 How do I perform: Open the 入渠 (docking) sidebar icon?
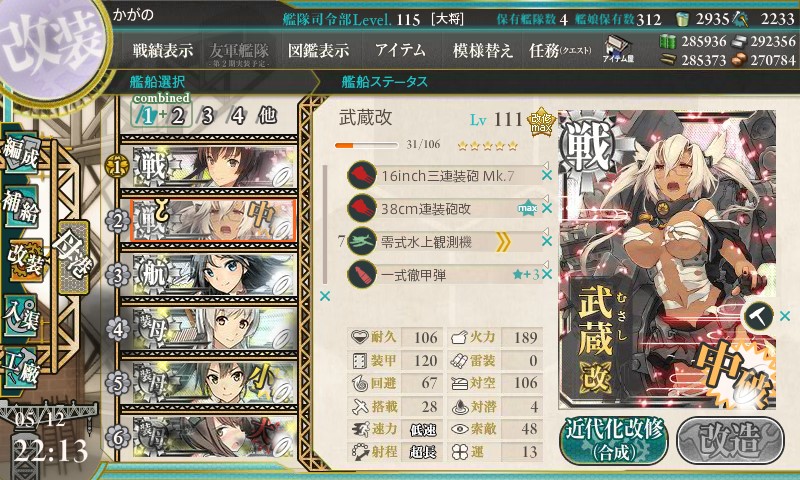point(20,316)
